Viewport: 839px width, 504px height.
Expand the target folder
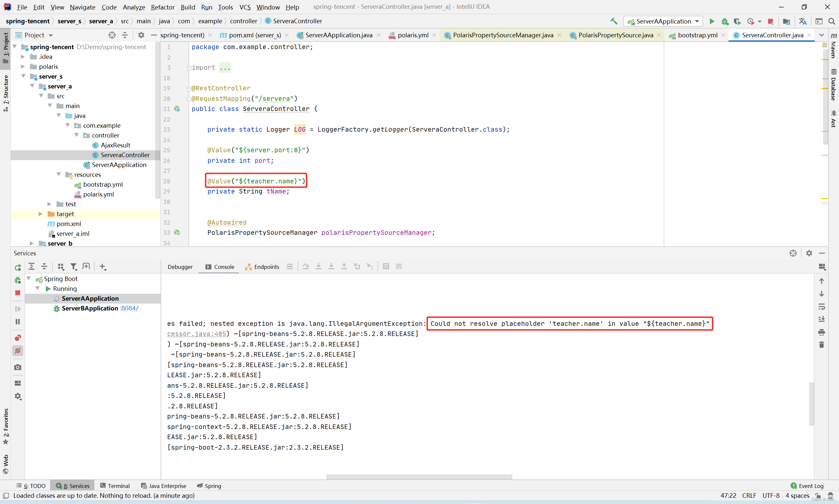pos(40,214)
